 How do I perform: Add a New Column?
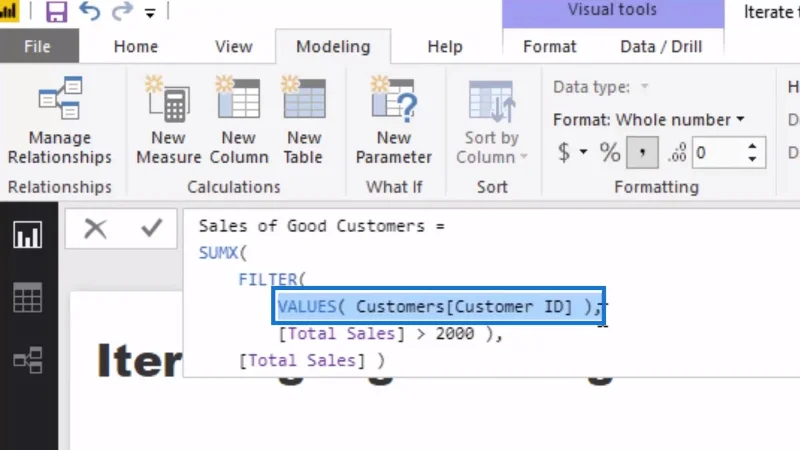pyautogui.click(x=239, y=120)
